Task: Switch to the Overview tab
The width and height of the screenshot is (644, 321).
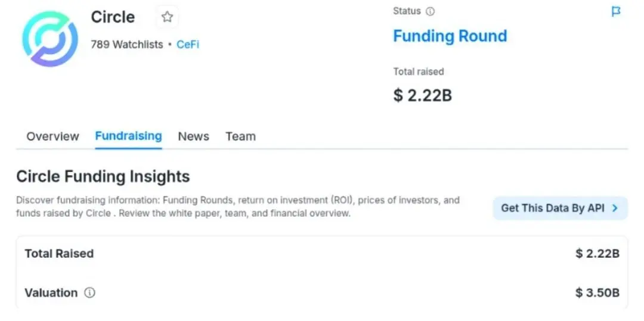Action: [x=52, y=136]
